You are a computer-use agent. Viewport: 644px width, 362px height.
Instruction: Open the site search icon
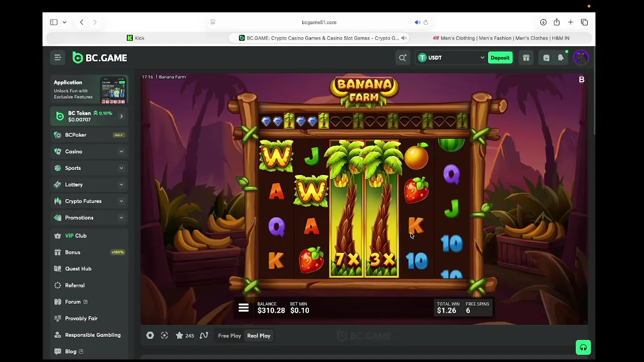pos(403,58)
